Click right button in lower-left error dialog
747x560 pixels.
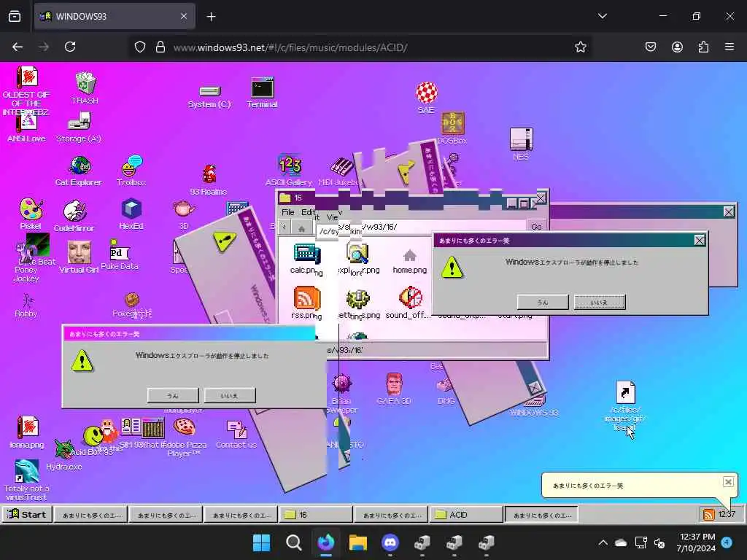coord(230,395)
